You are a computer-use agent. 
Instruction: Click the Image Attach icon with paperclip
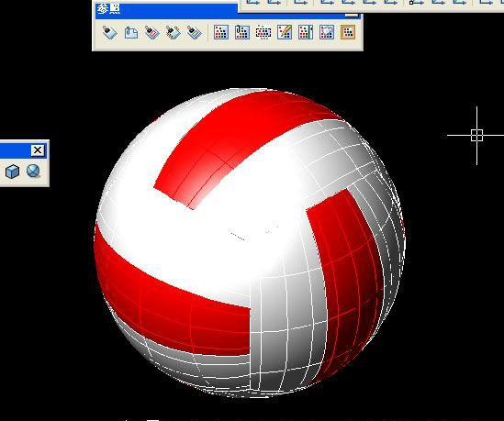coord(242,32)
